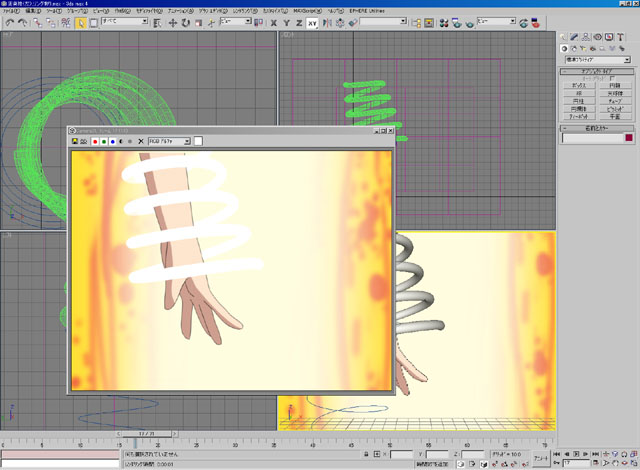Image resolution: width=640 pixels, height=470 pixels.
Task: Click the Render Last icon
Action: coord(524,23)
